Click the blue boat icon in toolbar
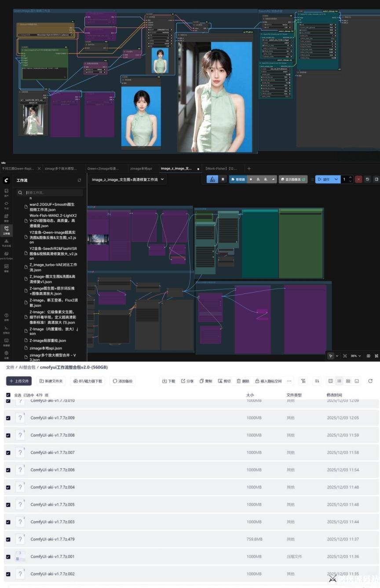The image size is (380, 588). click(x=212, y=179)
